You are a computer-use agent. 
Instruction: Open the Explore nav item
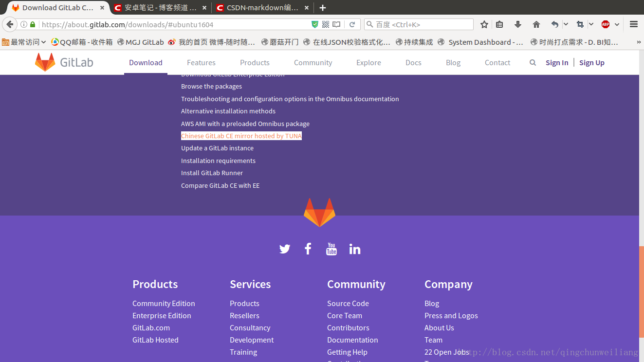368,62
